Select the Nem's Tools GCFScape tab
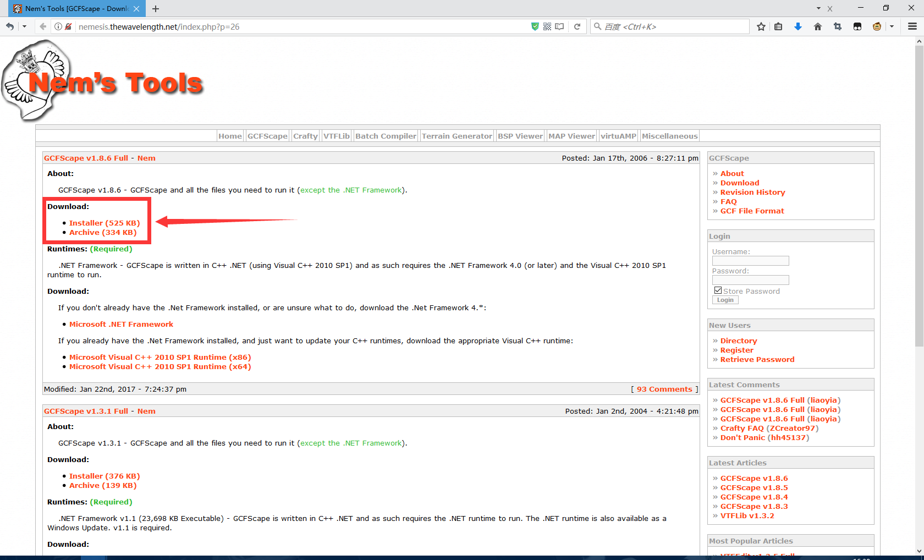The height and width of the screenshot is (560, 924). click(x=77, y=9)
